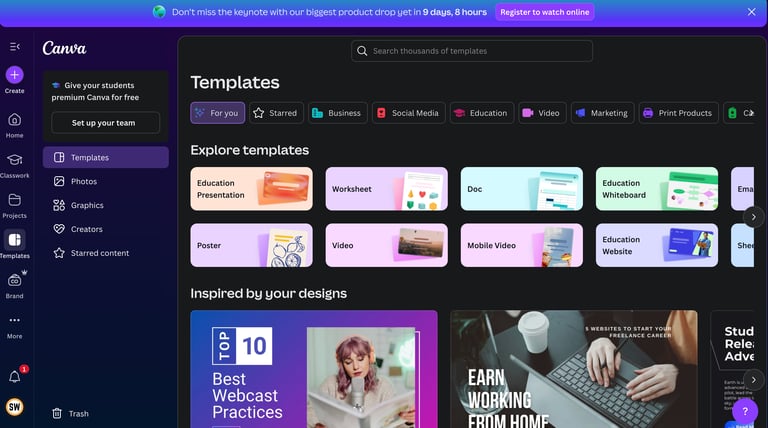This screenshot has width=768, height=428.
Task: Open Starred content in the side menu
Action: pos(106,253)
